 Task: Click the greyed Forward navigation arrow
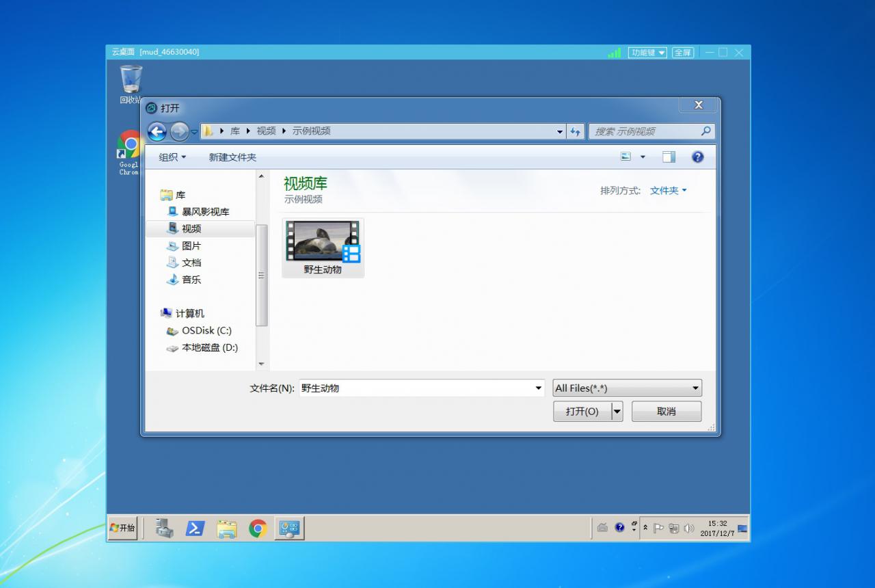click(x=179, y=131)
